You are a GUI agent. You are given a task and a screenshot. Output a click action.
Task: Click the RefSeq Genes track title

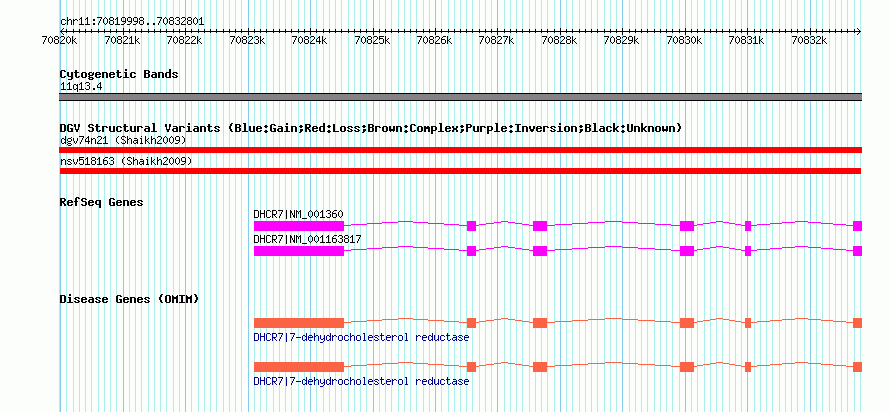pos(102,202)
